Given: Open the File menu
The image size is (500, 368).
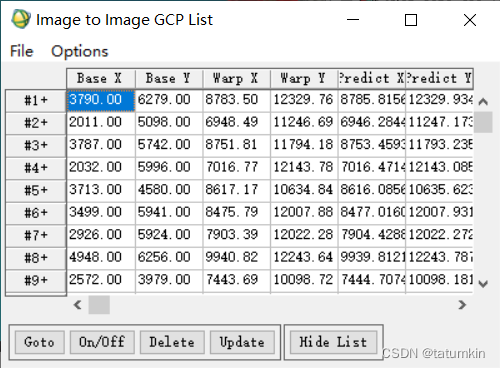Looking at the screenshot, I should [22, 51].
